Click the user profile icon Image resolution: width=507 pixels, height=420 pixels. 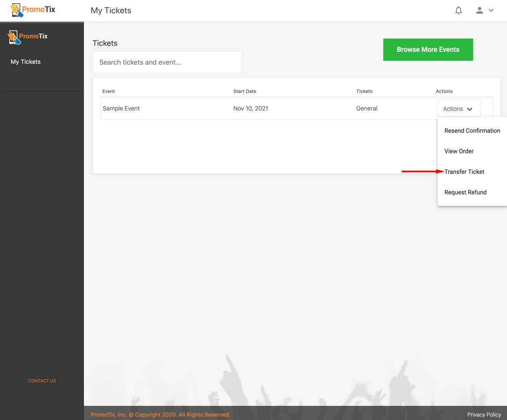pos(479,10)
